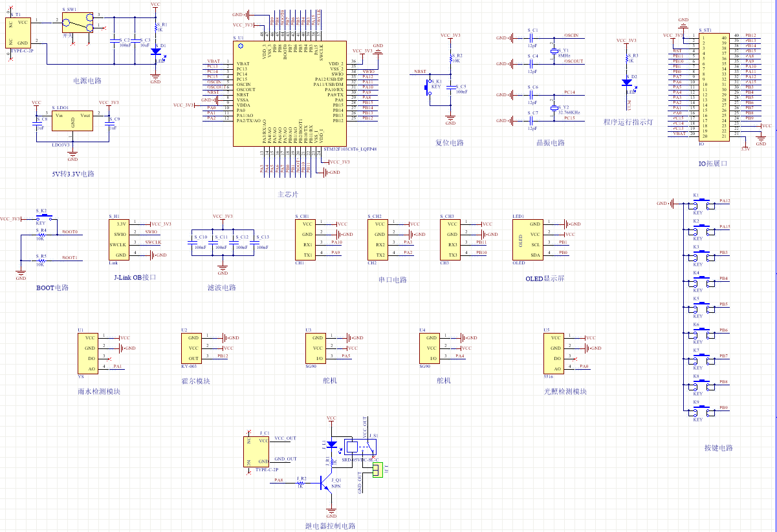Click the OLED显示屏 section label
This screenshot has height=532, width=777.
545,279
